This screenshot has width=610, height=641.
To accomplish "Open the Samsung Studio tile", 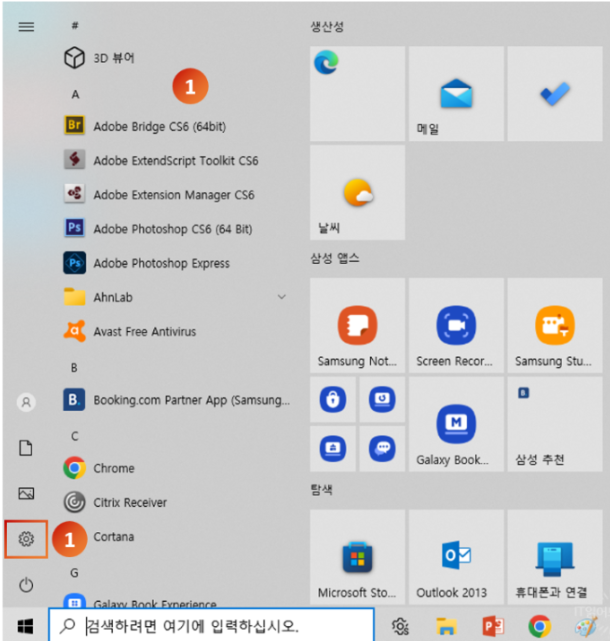I will tap(555, 325).
